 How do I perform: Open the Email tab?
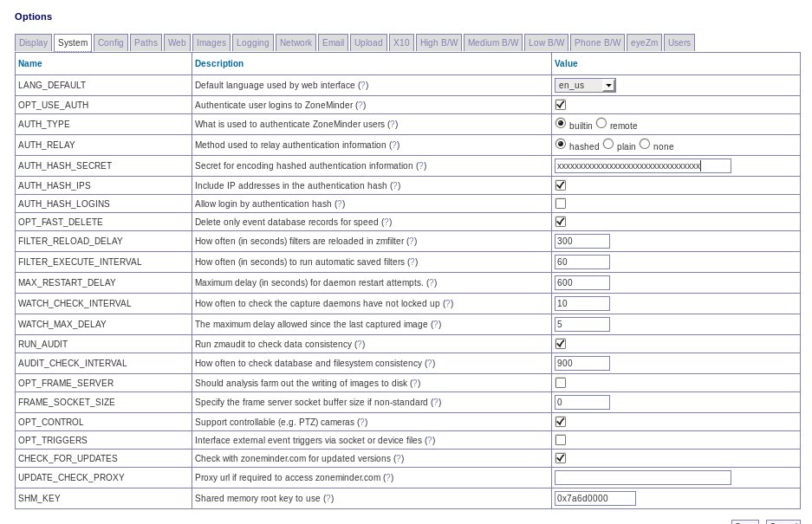333,43
